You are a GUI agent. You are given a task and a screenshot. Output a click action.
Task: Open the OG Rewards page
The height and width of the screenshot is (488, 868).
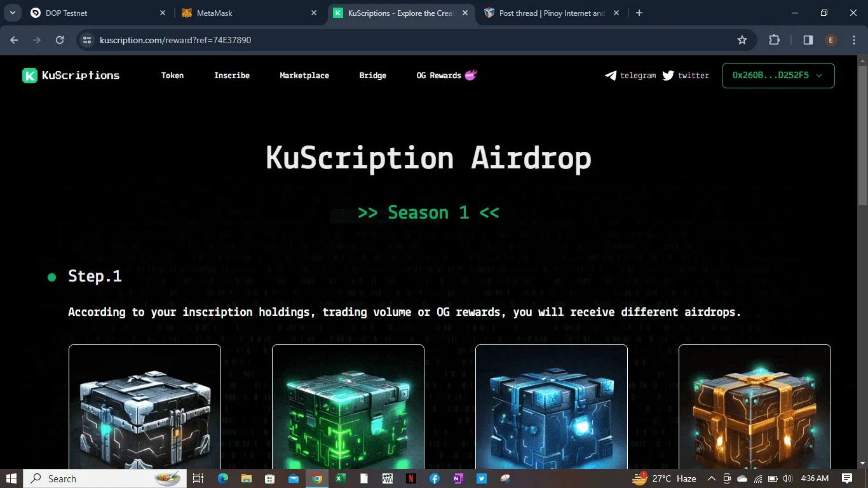(439, 76)
